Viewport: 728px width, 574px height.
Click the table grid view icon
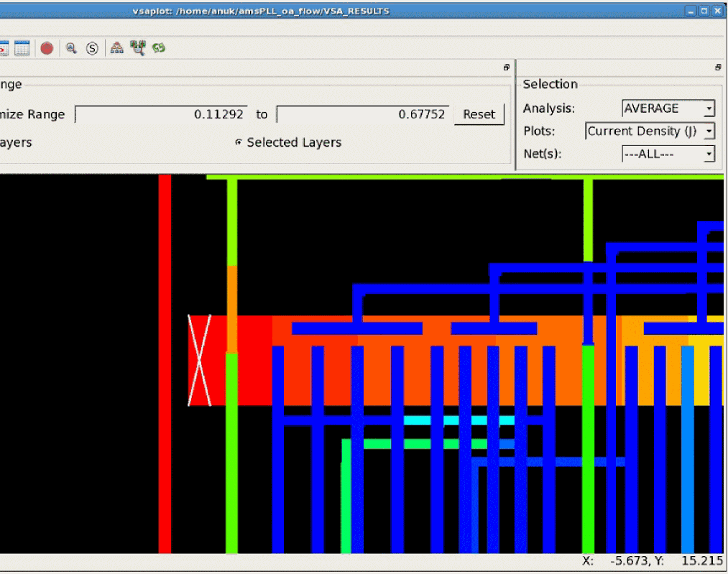tap(22, 48)
